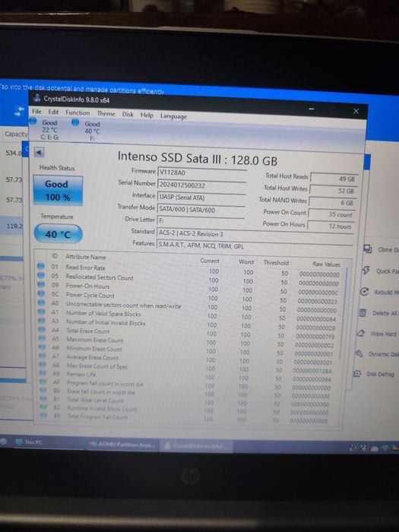Open the Language menu
Viewport: 399px width, 532px height.
pos(173,116)
